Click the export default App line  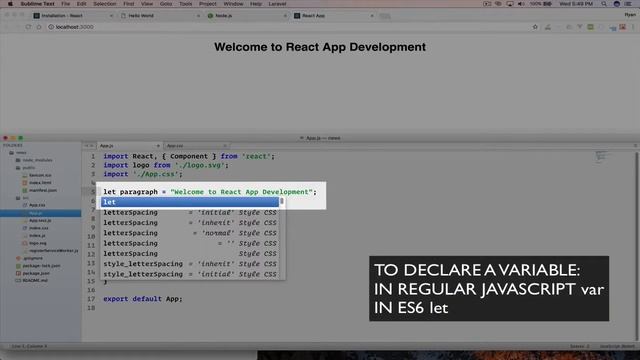point(142,299)
